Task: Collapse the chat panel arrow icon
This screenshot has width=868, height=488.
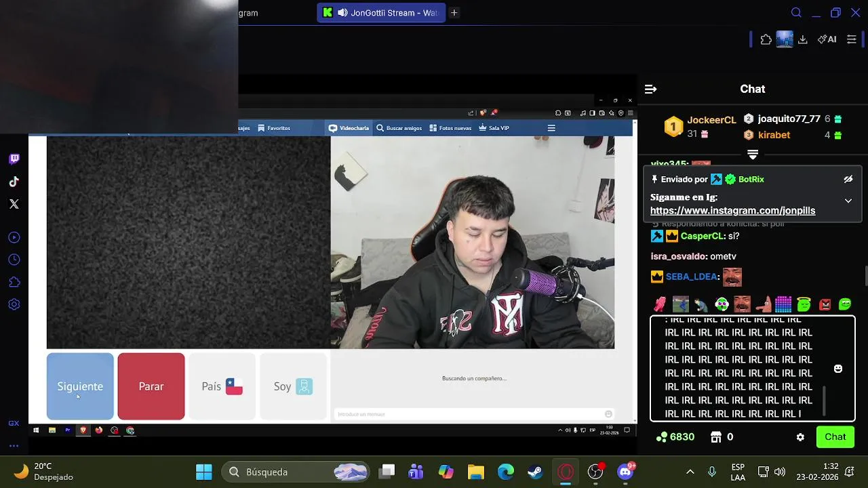Action: pyautogui.click(x=650, y=89)
